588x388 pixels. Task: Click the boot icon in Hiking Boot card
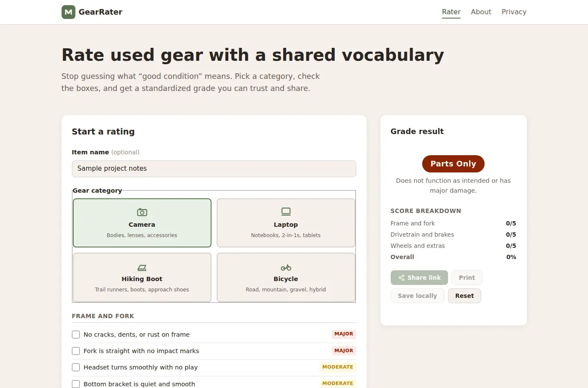(142, 268)
